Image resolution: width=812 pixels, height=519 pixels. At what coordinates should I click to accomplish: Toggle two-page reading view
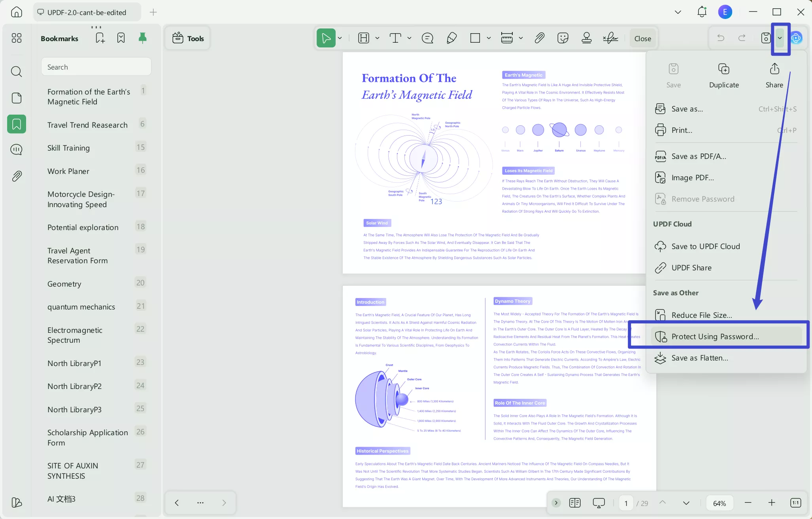(x=575, y=502)
